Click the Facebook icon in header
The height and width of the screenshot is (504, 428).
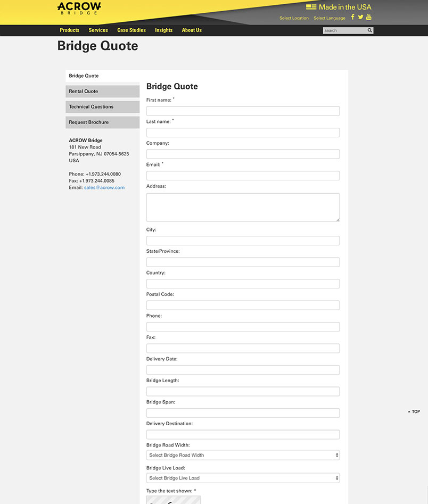pyautogui.click(x=352, y=17)
